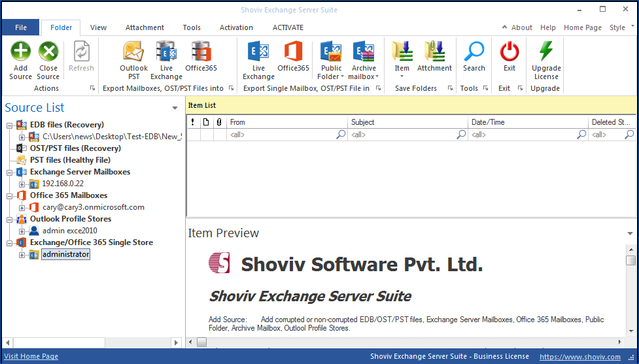
Task: Click the Visit Home Page link
Action: [x=31, y=356]
